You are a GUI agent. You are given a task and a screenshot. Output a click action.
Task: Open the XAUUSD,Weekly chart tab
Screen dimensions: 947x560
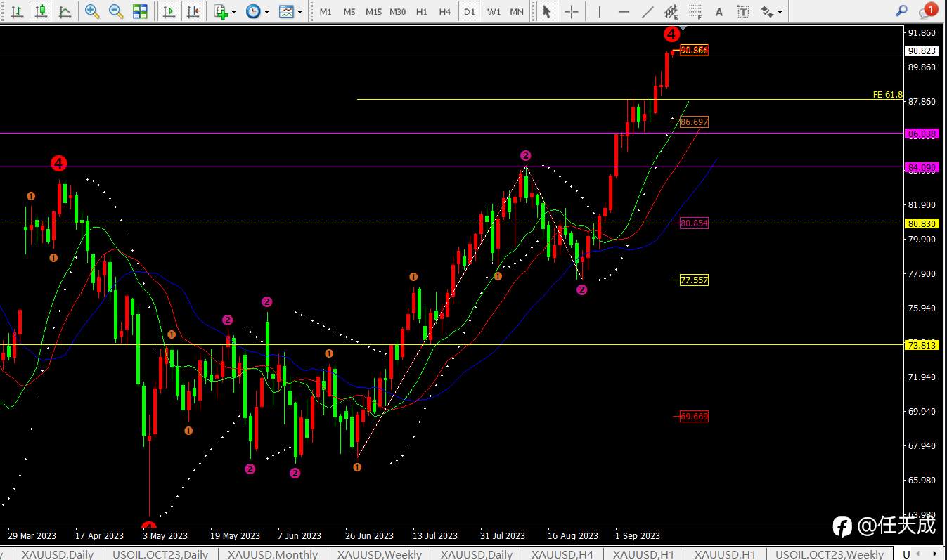[380, 554]
